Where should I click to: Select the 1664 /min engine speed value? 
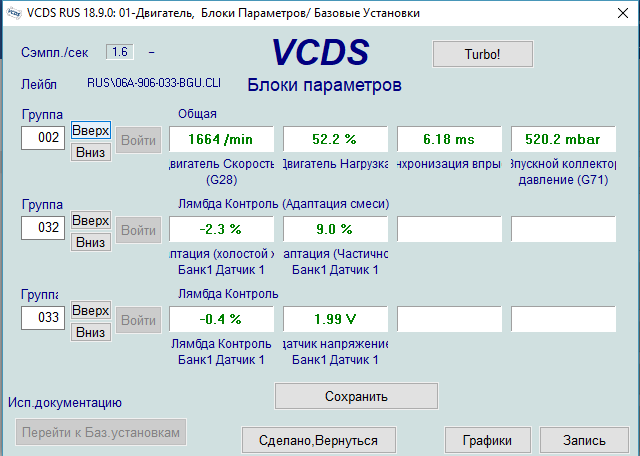coord(221,139)
